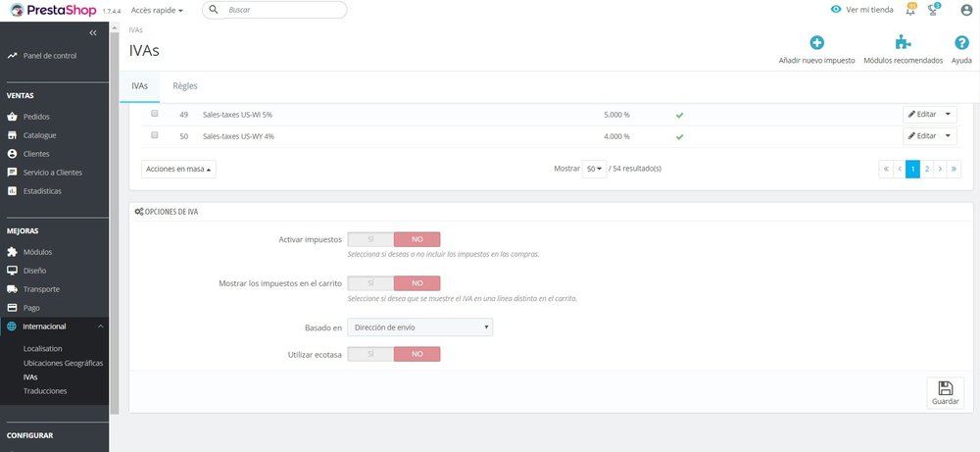The width and height of the screenshot is (980, 452).
Task: Open the trophy merchant expertise icon
Action: (934, 10)
